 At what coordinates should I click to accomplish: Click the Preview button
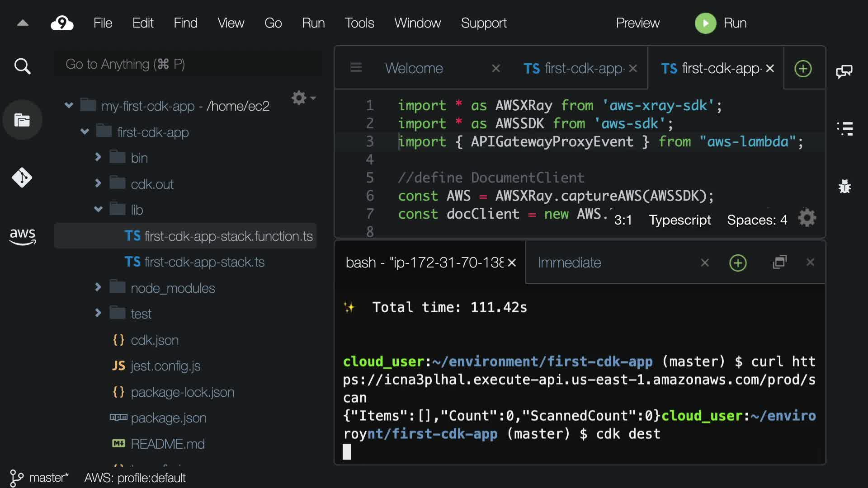tap(637, 23)
